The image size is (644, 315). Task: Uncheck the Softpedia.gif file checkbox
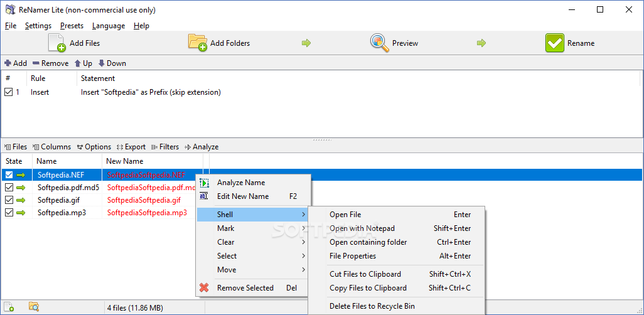9,200
